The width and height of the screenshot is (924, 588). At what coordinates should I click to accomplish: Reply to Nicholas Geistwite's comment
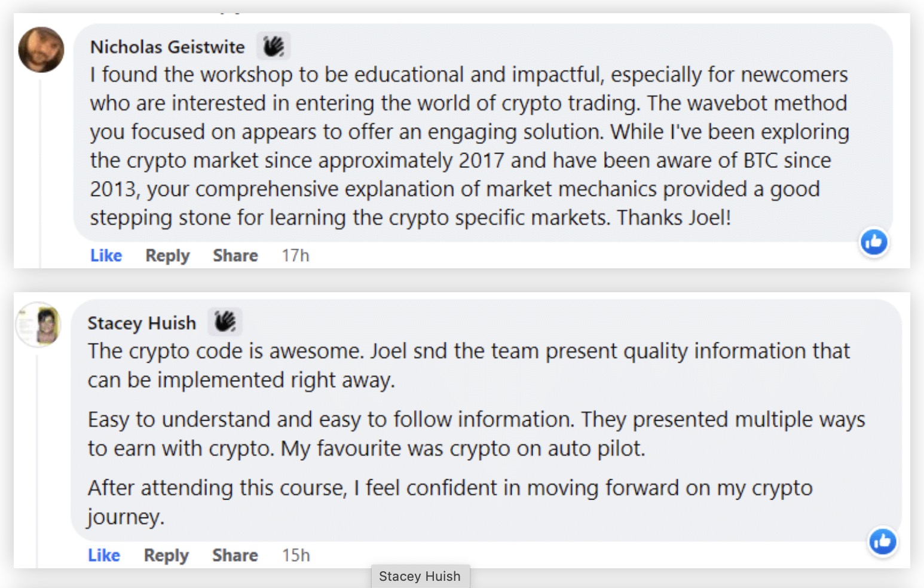click(x=167, y=256)
